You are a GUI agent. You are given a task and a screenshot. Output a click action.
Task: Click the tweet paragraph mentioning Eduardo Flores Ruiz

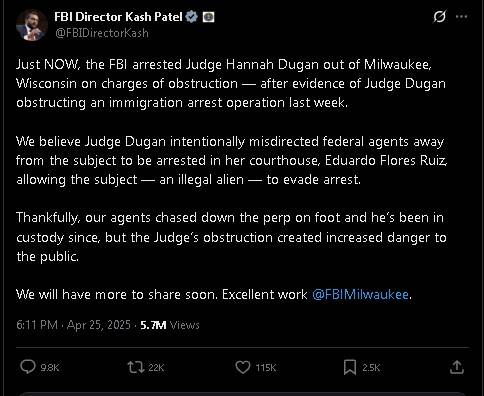[232, 161]
